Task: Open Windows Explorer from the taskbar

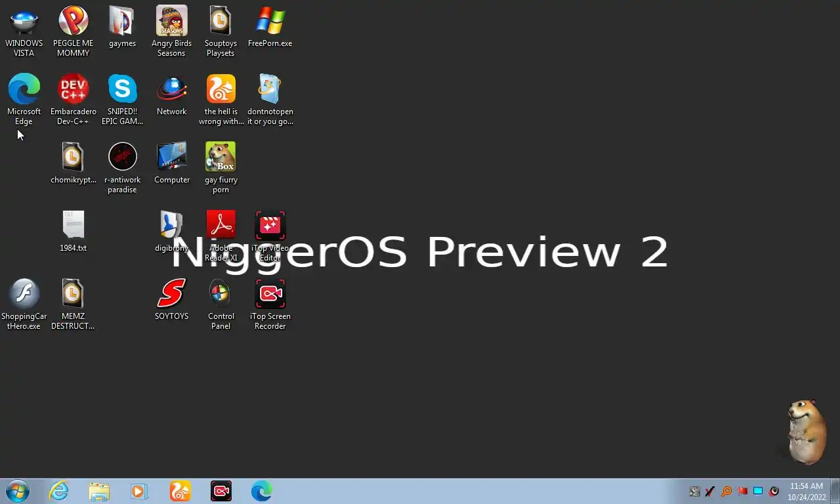Action: [99, 491]
